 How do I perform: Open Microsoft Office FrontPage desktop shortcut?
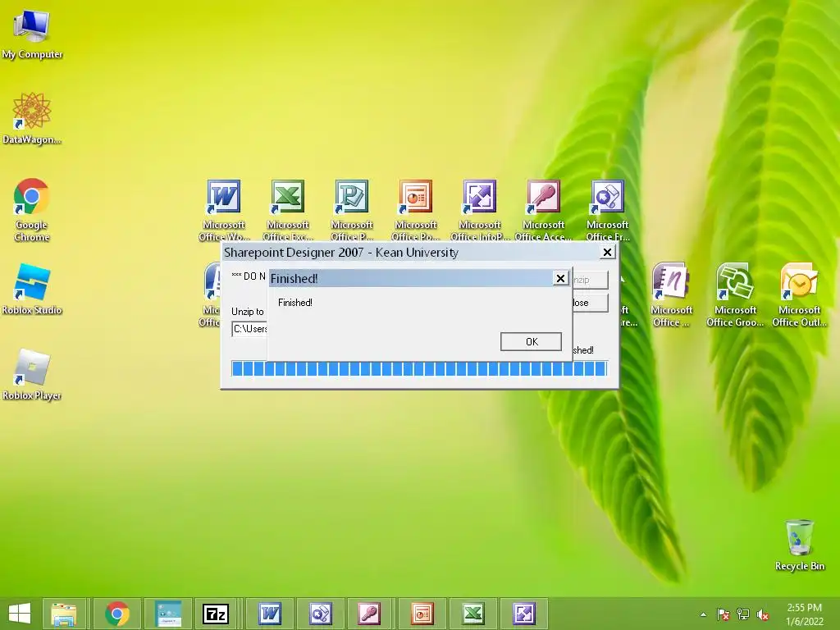[608, 210]
